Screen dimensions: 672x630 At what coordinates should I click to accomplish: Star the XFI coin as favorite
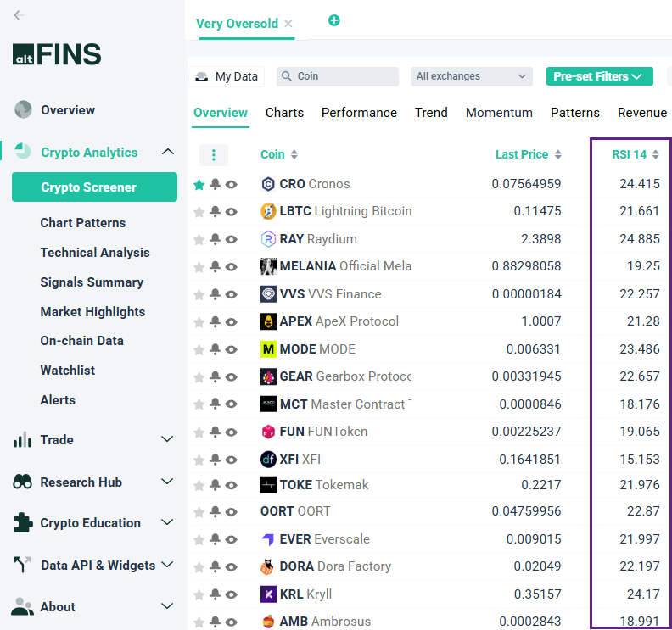point(199,460)
